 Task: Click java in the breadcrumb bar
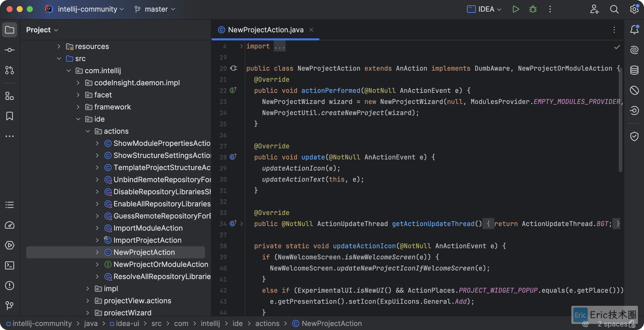pos(91,323)
